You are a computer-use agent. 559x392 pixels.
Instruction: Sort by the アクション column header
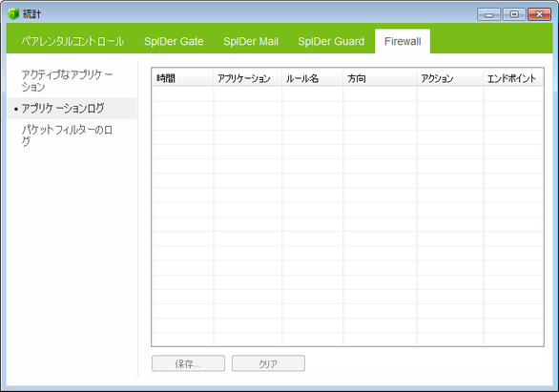coord(450,78)
